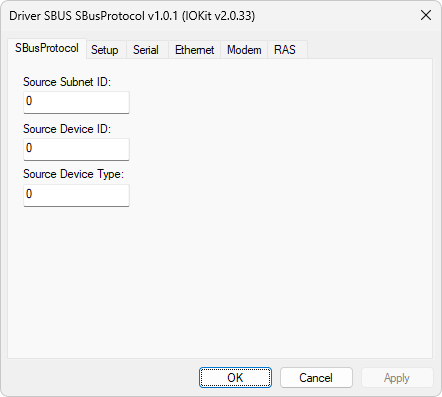Close the driver dialog with the X icon
442x397 pixels.
426,15
